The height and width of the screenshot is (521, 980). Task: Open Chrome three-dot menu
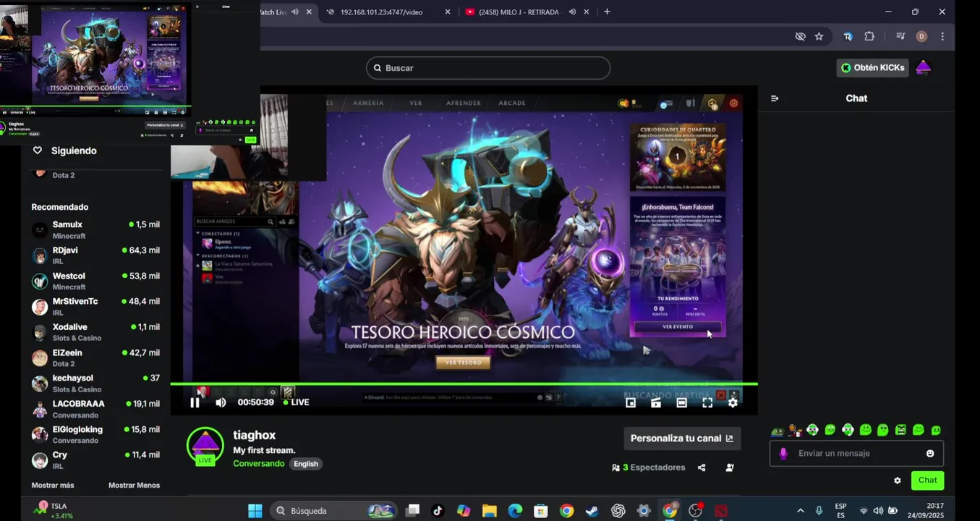tap(942, 36)
